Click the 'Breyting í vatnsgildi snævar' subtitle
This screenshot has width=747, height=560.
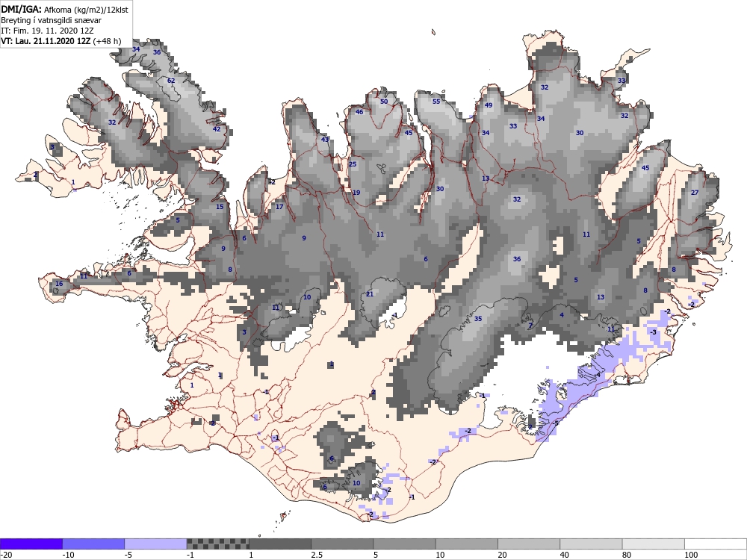click(x=51, y=20)
